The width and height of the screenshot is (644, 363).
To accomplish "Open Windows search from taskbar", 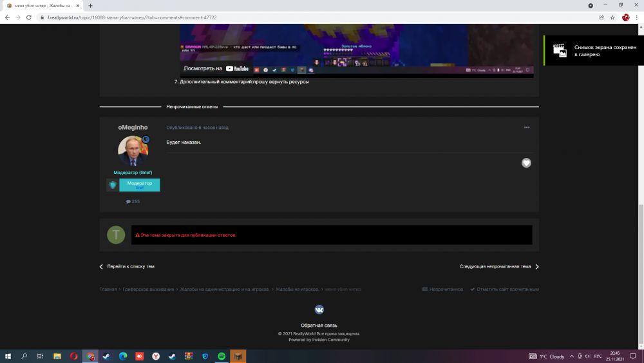I will point(24,356).
